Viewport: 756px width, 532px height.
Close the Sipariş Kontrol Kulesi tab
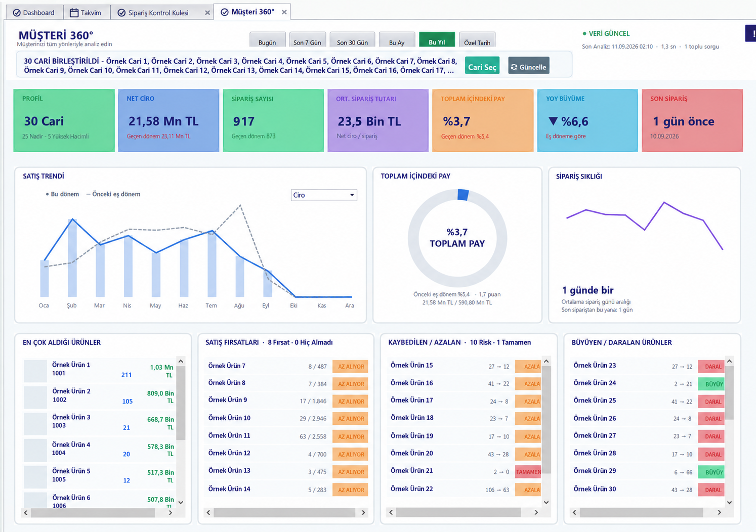click(x=207, y=13)
